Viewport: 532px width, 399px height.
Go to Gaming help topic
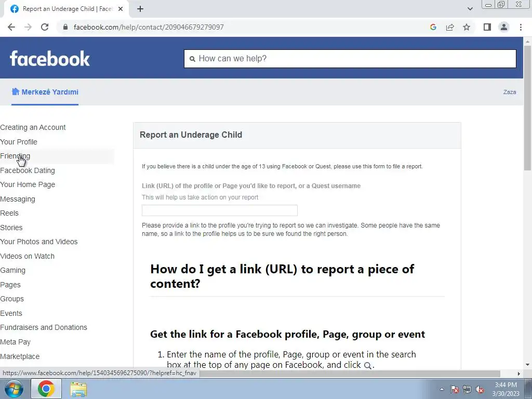click(12, 270)
